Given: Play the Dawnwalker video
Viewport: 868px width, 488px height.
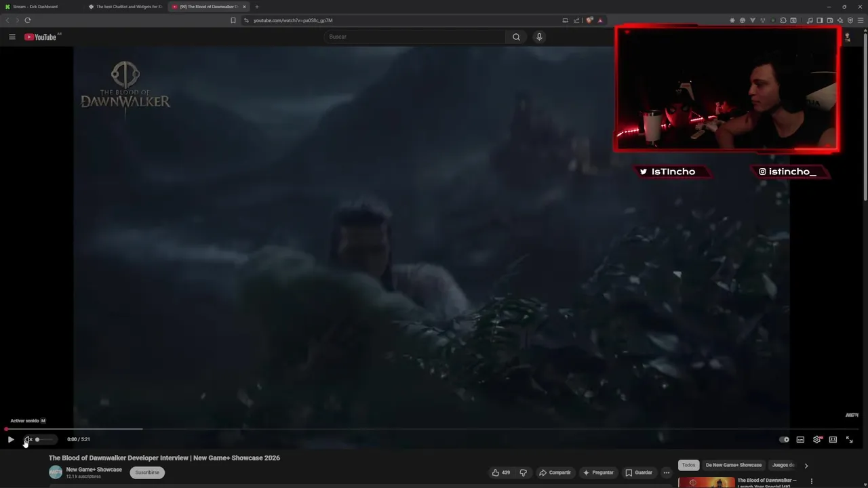Looking at the screenshot, I should click(x=11, y=440).
